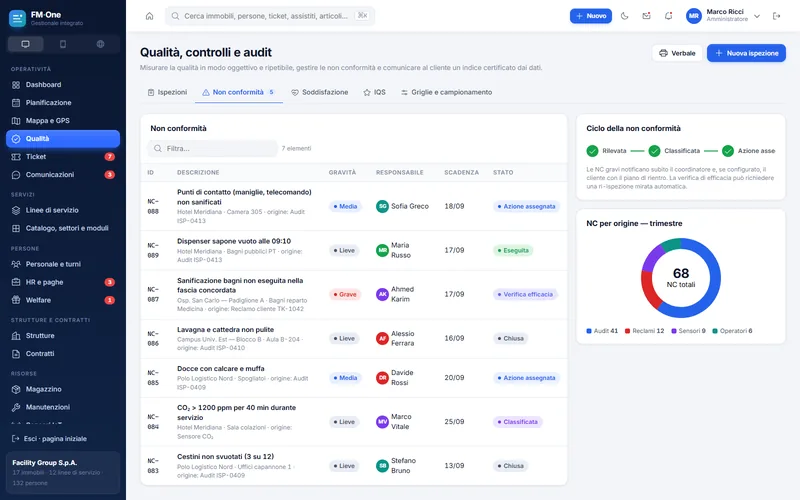This screenshot has height=500, width=800.
Task: Click Marco Vitale's avatar
Action: [x=382, y=422]
